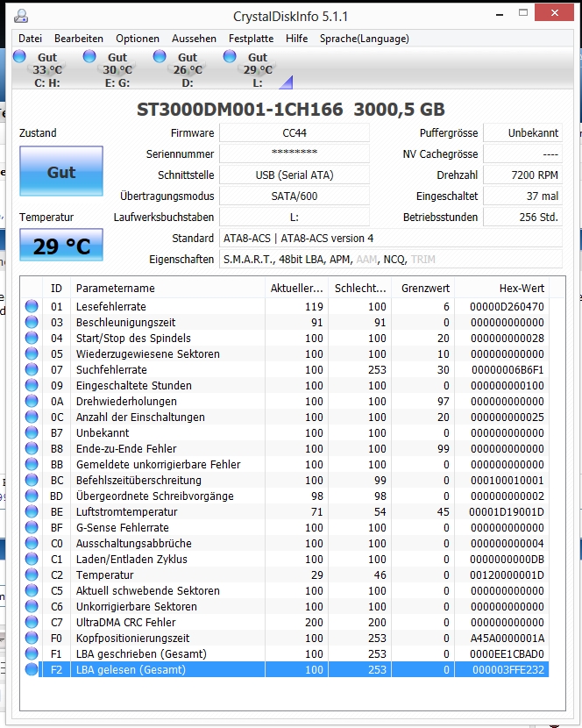Click hex value A45A0000001A
The image size is (582, 728).
[x=507, y=638]
